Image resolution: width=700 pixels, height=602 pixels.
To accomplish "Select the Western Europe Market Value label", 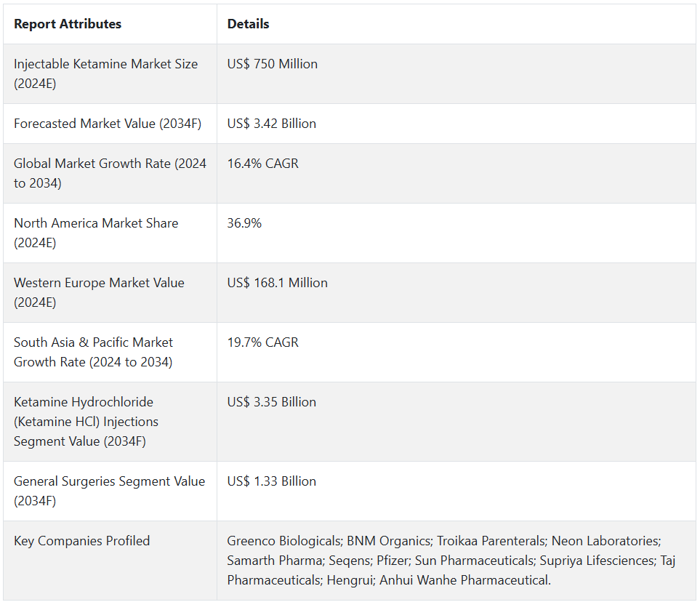I will click(99, 292).
